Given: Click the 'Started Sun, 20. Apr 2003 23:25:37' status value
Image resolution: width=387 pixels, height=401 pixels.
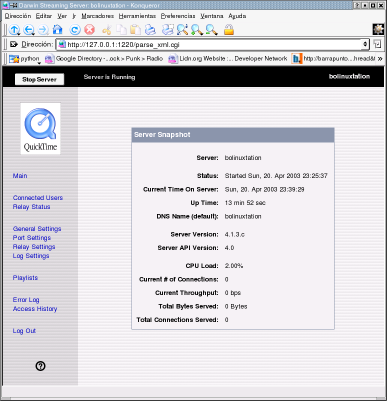Looking at the screenshot, I should tap(276, 176).
